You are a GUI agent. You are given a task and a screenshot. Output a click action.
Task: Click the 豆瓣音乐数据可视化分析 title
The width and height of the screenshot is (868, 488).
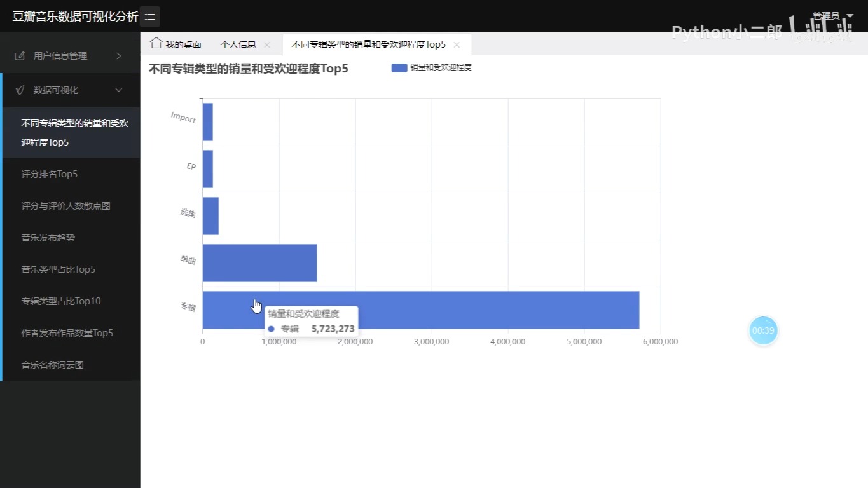point(75,17)
